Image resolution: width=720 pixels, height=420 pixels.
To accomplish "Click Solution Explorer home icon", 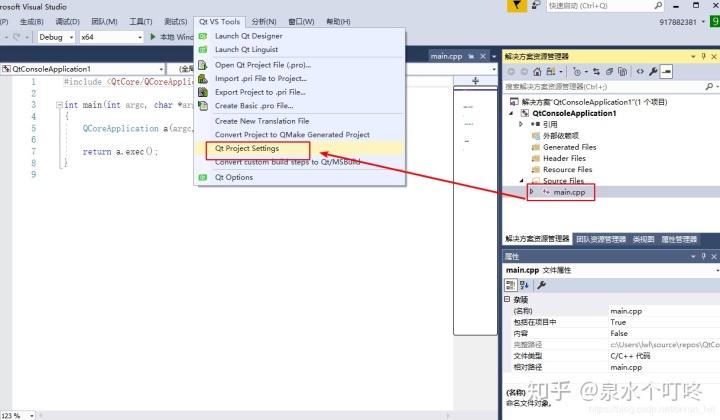I will 537,72.
